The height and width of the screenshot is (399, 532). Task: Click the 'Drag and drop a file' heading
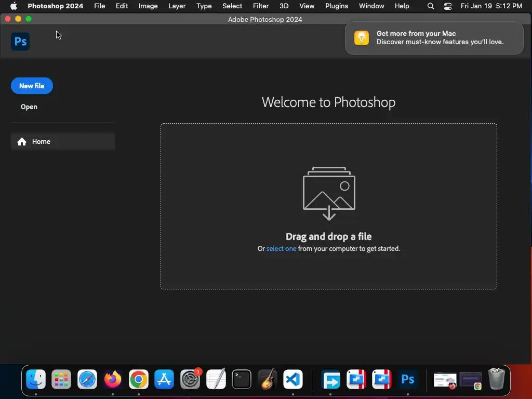click(329, 236)
